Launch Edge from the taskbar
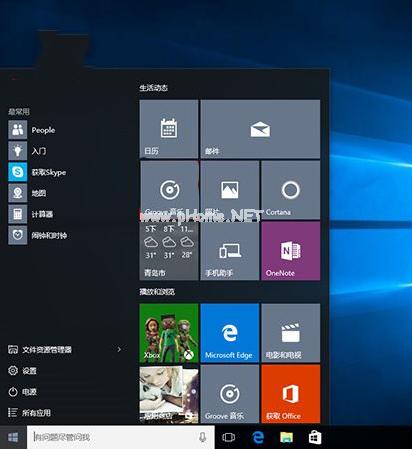 point(258,437)
